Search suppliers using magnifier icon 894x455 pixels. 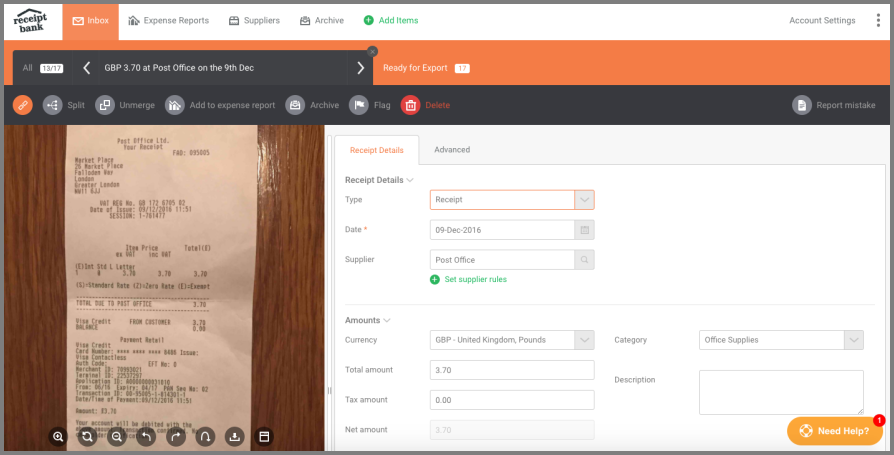(x=584, y=259)
